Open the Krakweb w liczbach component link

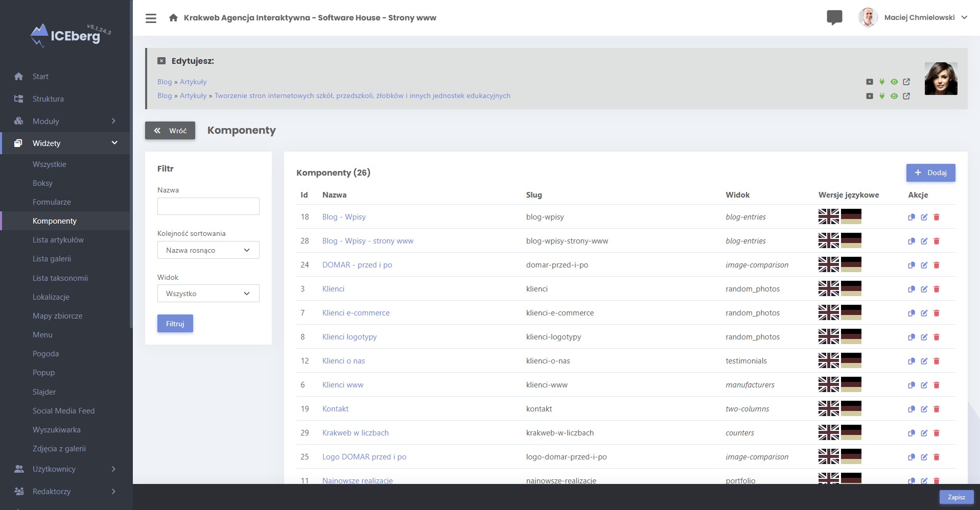pyautogui.click(x=356, y=433)
